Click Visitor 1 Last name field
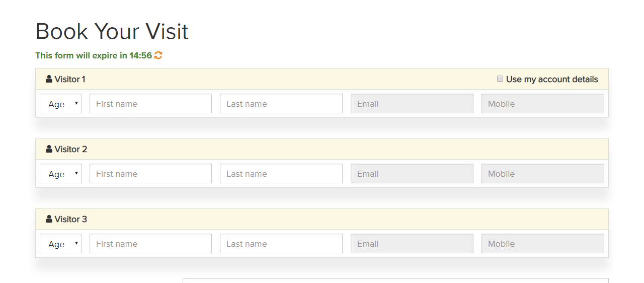This screenshot has width=644, height=283. [281, 104]
